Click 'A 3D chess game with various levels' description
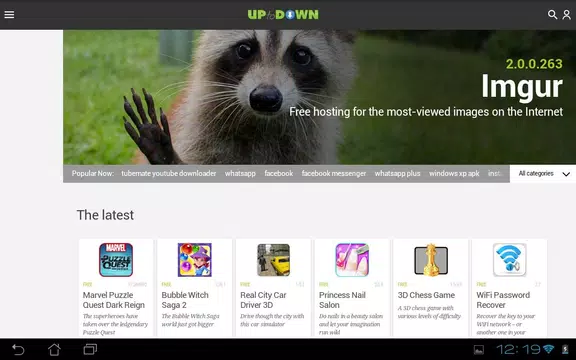This screenshot has height=360, width=576. (429, 312)
